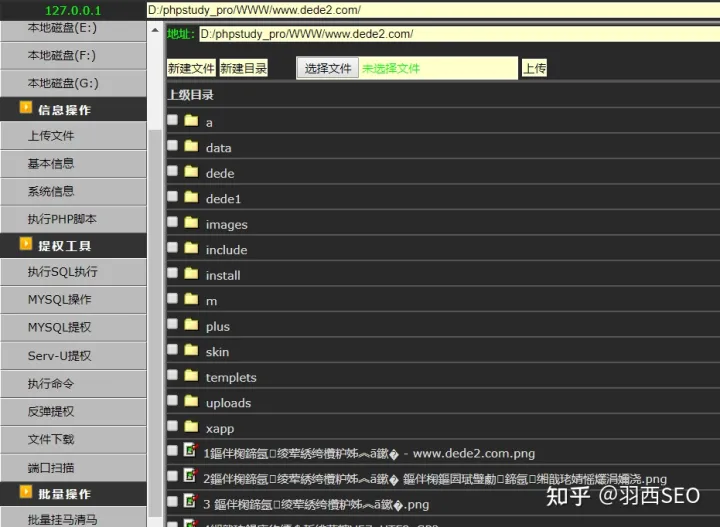Screen dimensions: 720x527
Task: Check the box for data folder
Action: tap(172, 146)
